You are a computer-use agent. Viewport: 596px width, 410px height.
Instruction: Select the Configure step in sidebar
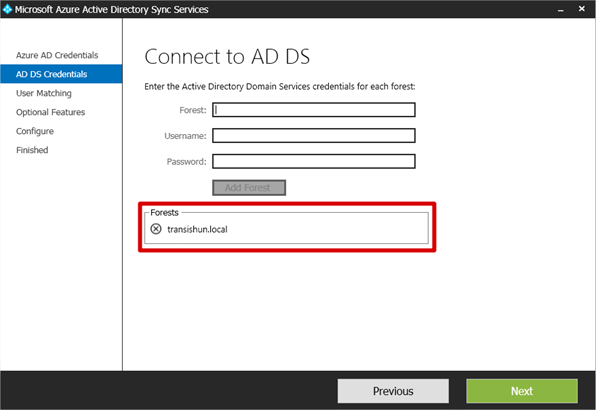click(35, 131)
